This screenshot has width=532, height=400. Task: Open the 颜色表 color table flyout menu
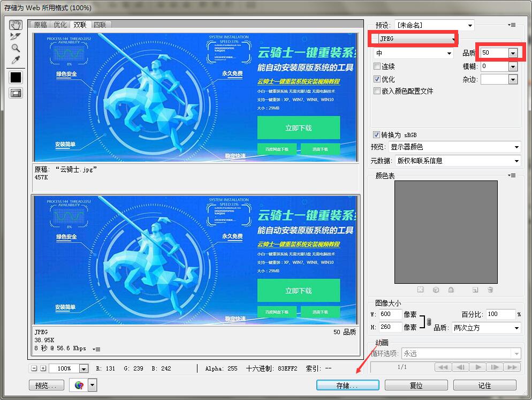tap(512, 176)
